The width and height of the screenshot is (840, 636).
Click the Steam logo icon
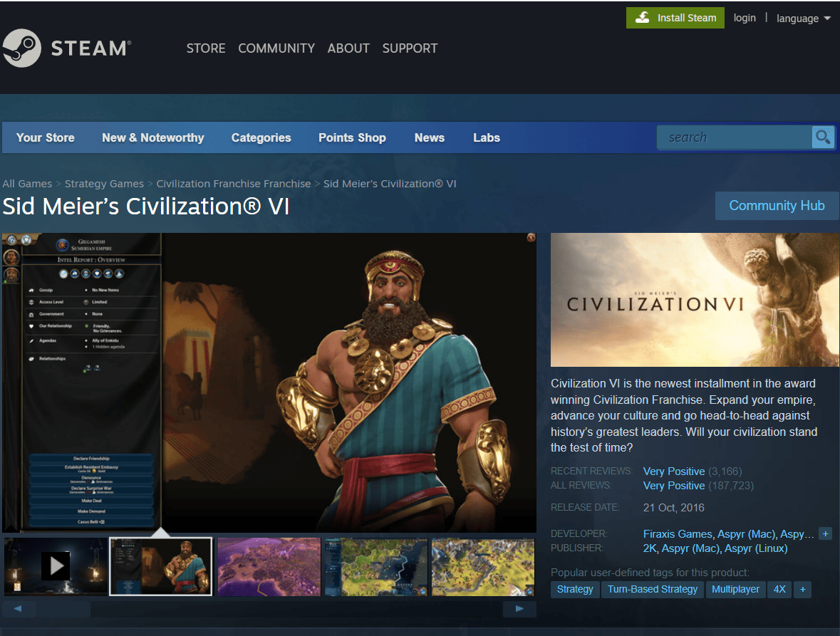click(x=21, y=48)
